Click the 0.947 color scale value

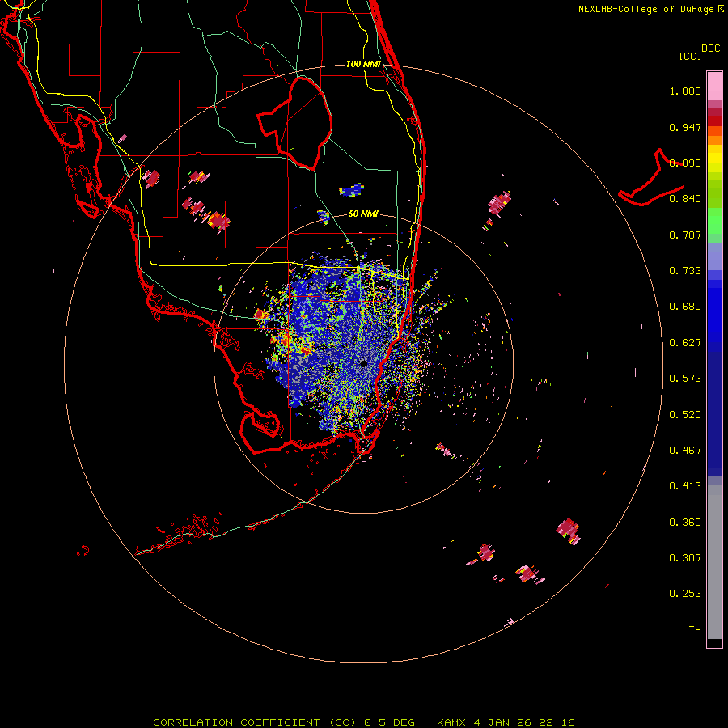685,127
